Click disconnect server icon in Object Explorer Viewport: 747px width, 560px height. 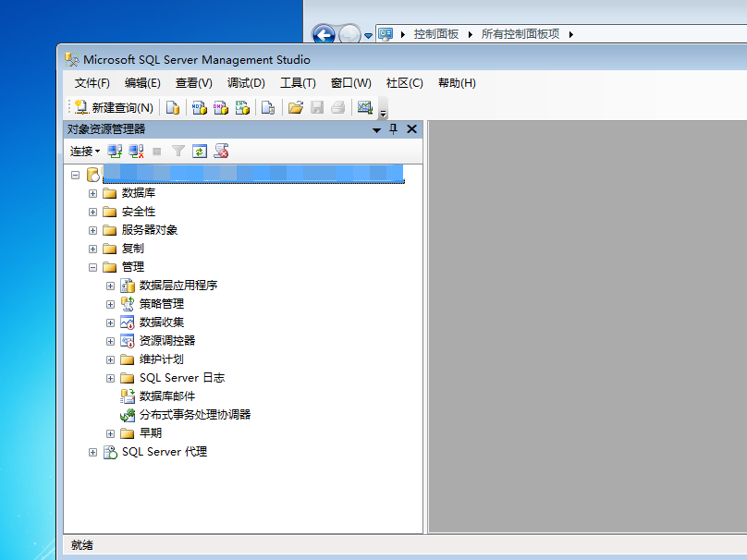point(136,152)
